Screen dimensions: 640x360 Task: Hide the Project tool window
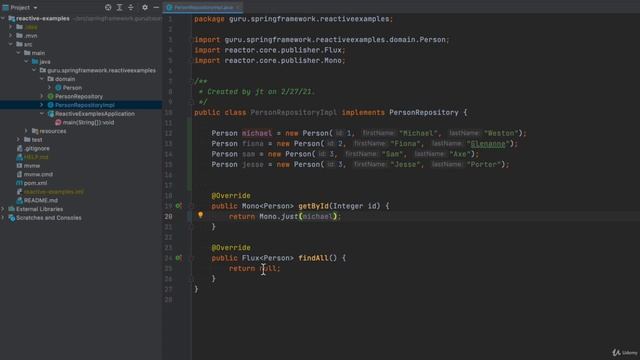(156, 7)
